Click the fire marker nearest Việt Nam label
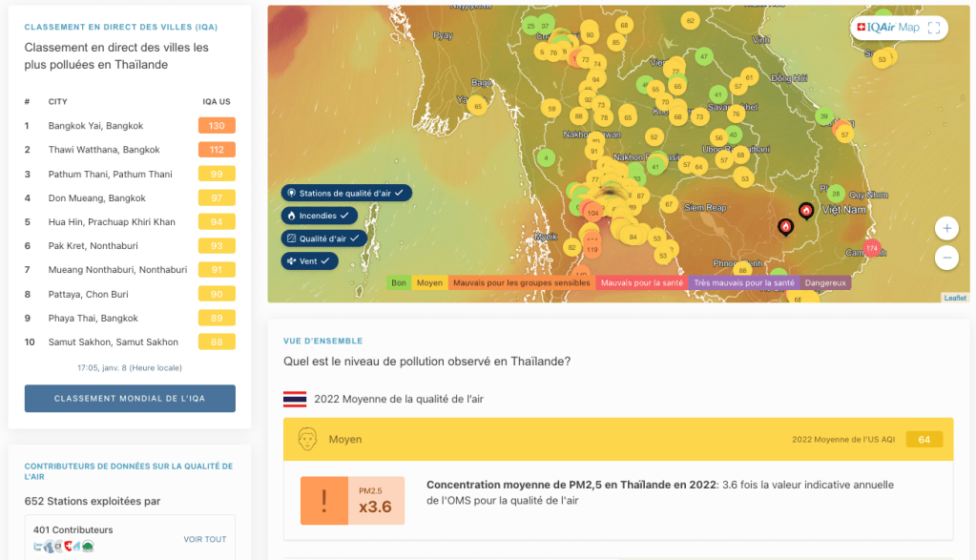The width and height of the screenshot is (976, 560). [x=805, y=211]
